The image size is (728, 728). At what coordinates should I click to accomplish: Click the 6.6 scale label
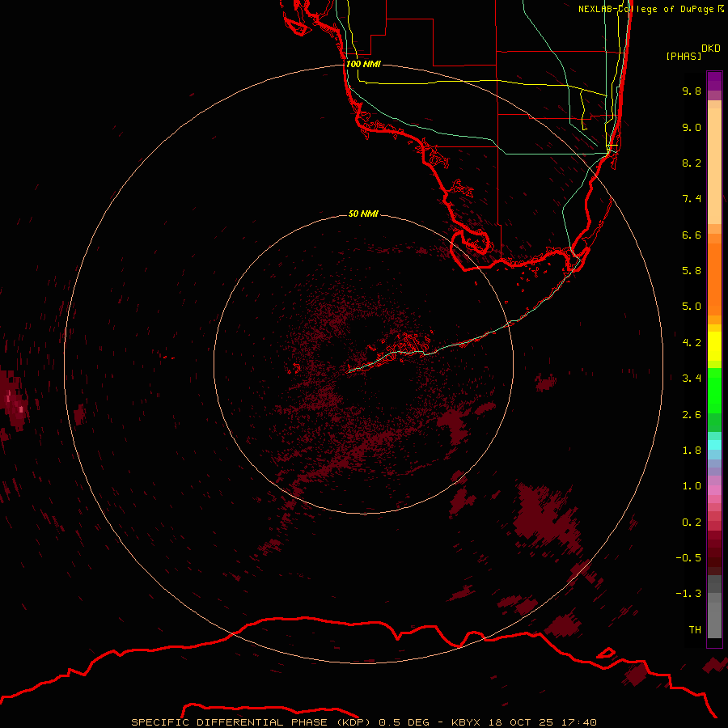[692, 235]
